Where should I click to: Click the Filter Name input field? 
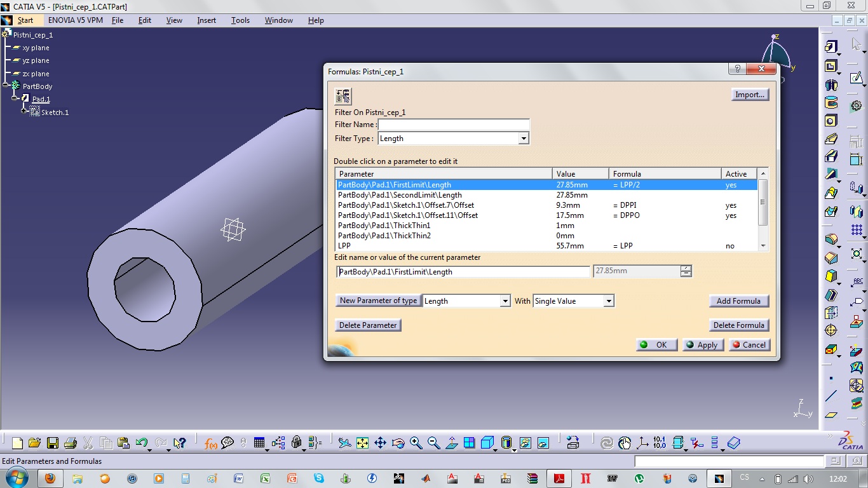tap(454, 125)
